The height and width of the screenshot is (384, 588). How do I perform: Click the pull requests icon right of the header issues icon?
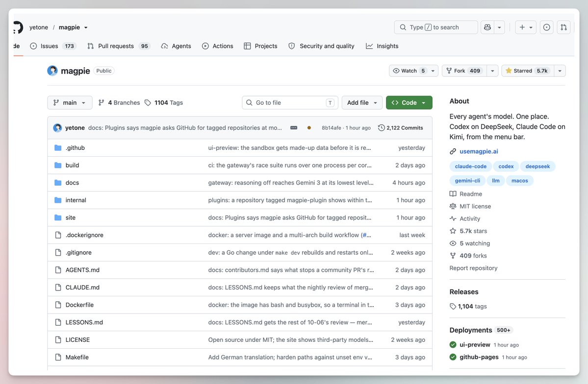[x=563, y=27]
